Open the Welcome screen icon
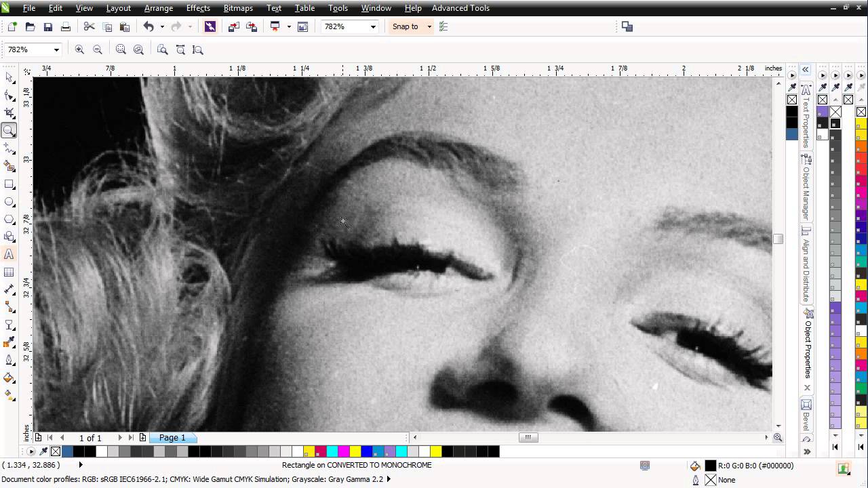This screenshot has width=868, height=488. 302,26
